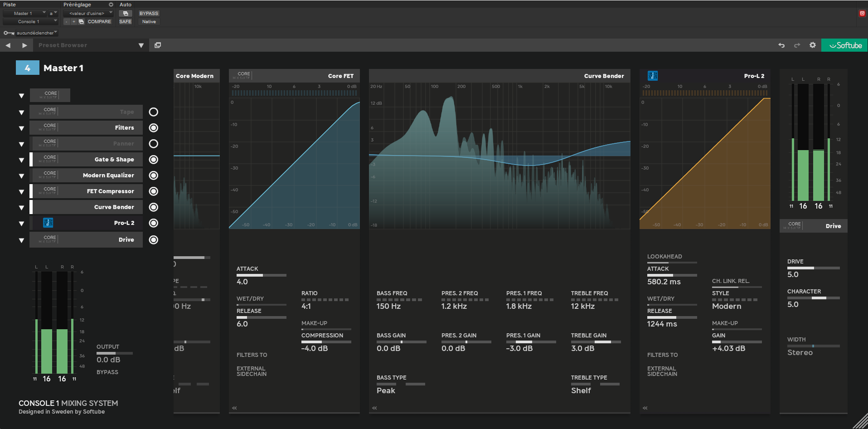Click the copy settings icon beside COMPARE

[81, 22]
